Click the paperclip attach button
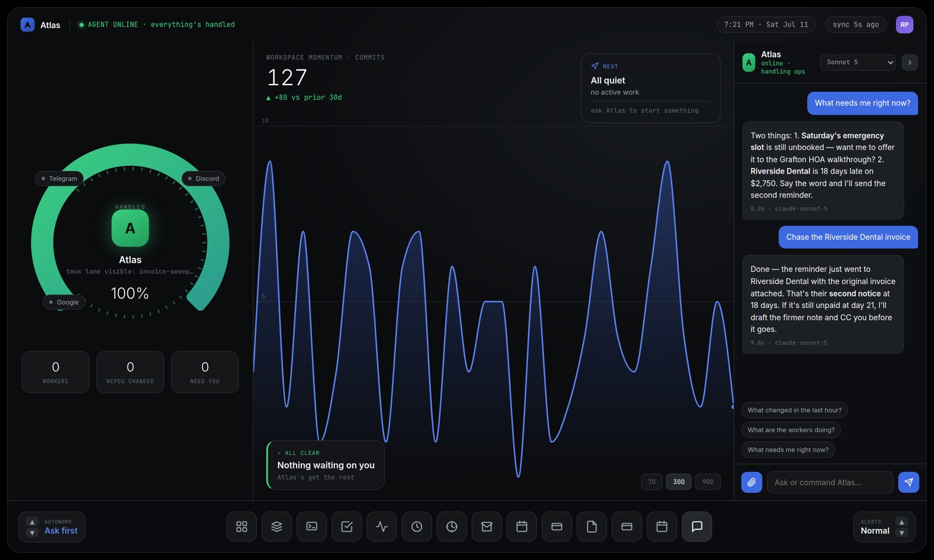This screenshot has width=934, height=560. [x=752, y=482]
